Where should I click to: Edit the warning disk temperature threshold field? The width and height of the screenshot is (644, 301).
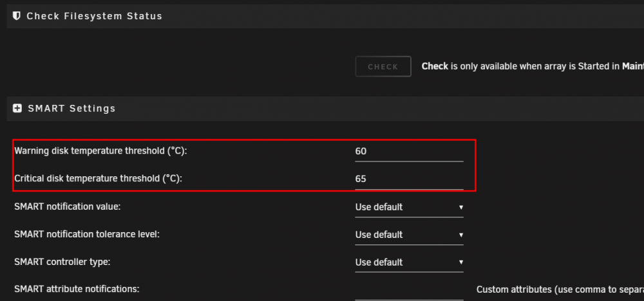(409, 151)
